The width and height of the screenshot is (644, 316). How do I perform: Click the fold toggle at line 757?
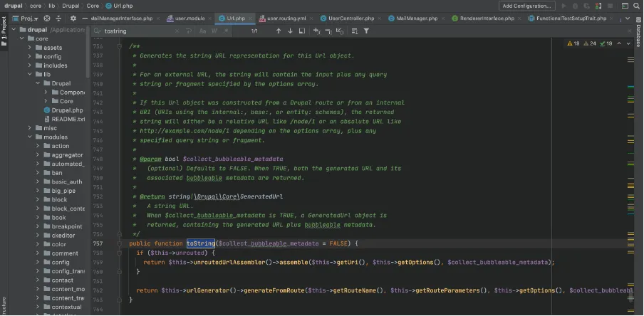(x=120, y=243)
